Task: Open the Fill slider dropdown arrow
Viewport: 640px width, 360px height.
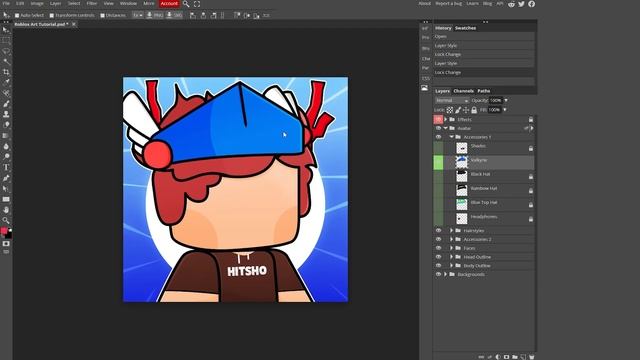Action: (x=505, y=110)
